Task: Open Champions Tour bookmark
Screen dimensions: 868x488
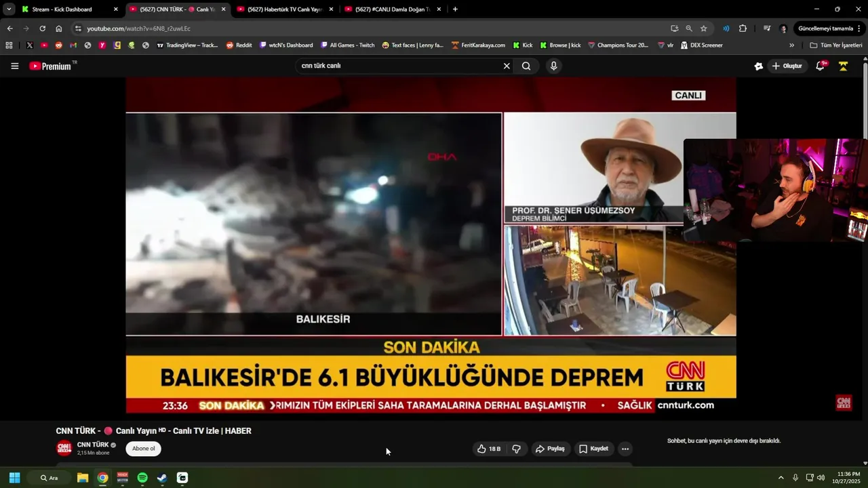Action: pyautogui.click(x=618, y=45)
